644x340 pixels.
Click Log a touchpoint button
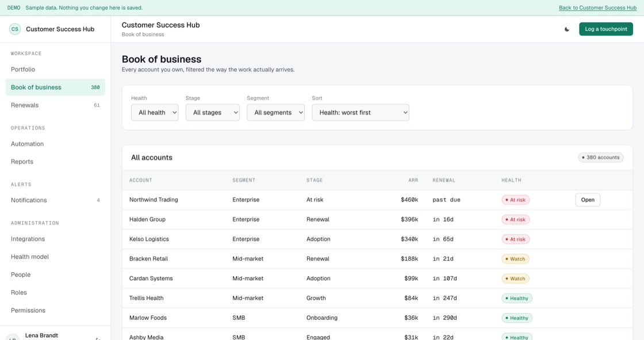tap(606, 29)
